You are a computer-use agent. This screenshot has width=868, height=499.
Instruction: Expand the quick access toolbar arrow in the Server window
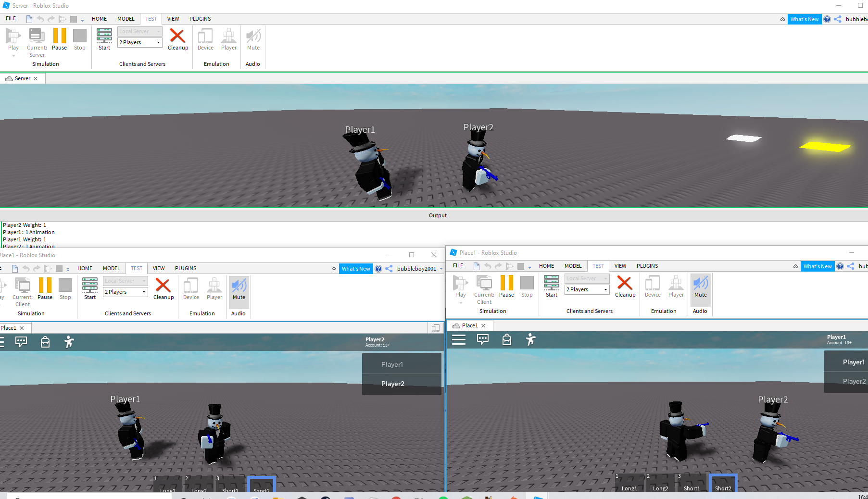(x=83, y=20)
